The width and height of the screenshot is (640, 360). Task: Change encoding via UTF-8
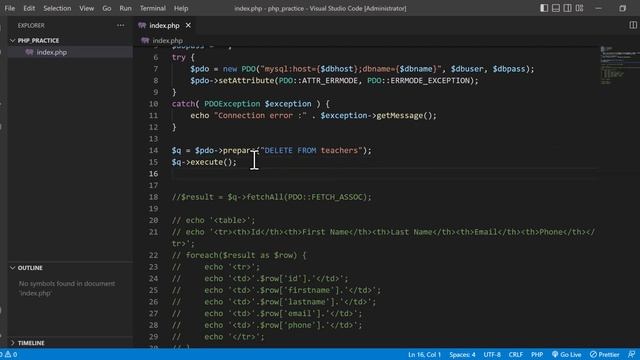492,354
